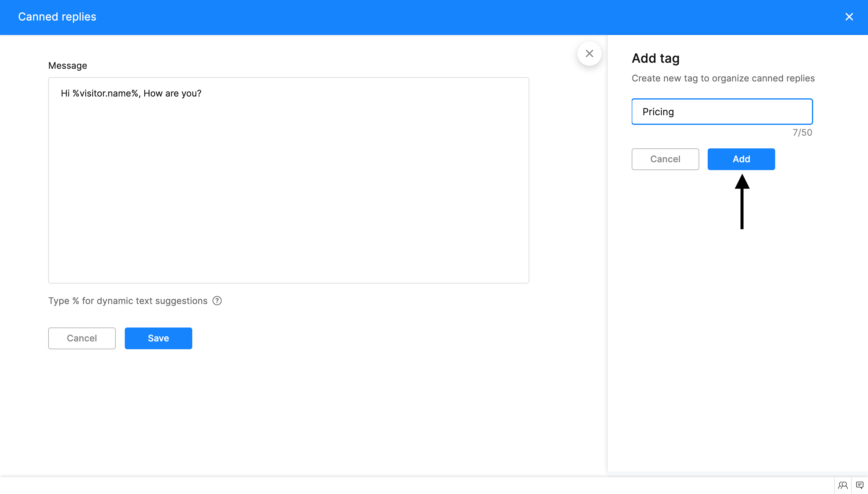Image resolution: width=868 pixels, height=494 pixels.
Task: Open the chat messages icon in bottom bar
Action: (x=860, y=485)
